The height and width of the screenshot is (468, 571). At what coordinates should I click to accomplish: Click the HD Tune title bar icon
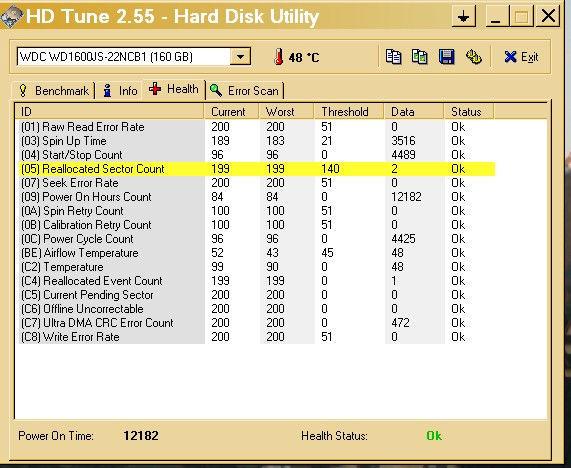tap(12, 16)
